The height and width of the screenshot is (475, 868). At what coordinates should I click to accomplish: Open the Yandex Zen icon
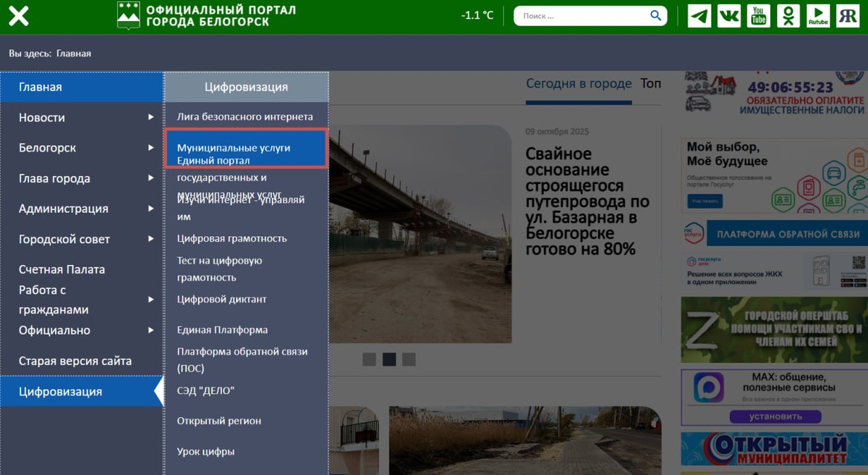[847, 16]
